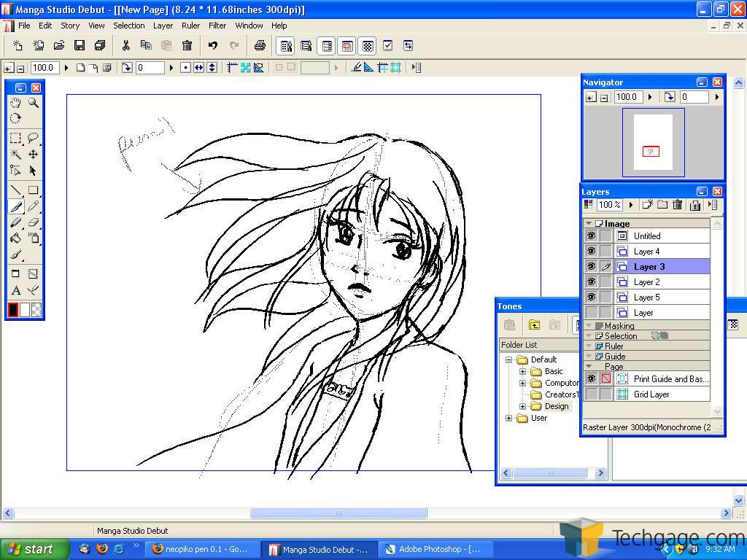Select the transparent color swatch

[36, 309]
